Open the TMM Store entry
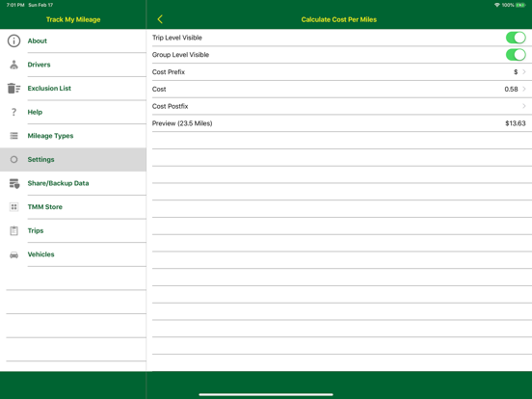532x399 pixels. (73, 207)
